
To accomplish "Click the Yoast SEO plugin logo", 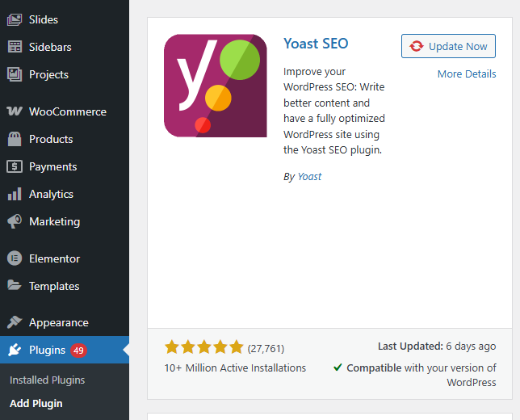I will point(216,86).
